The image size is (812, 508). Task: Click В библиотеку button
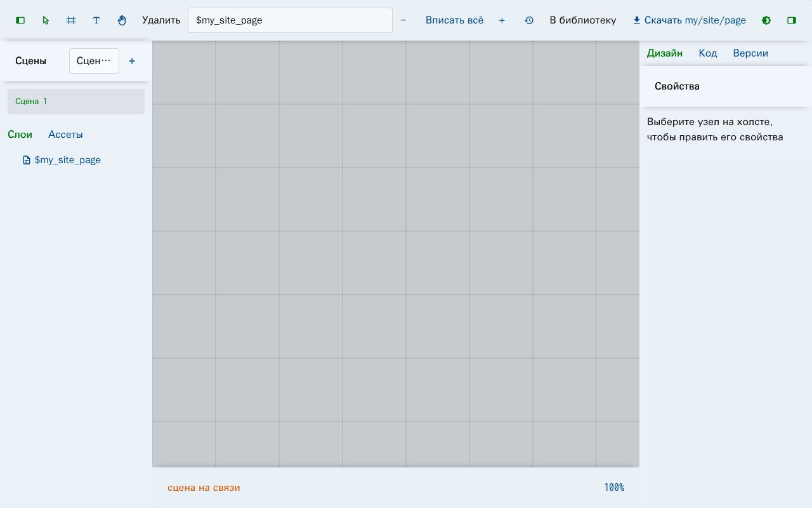[583, 20]
